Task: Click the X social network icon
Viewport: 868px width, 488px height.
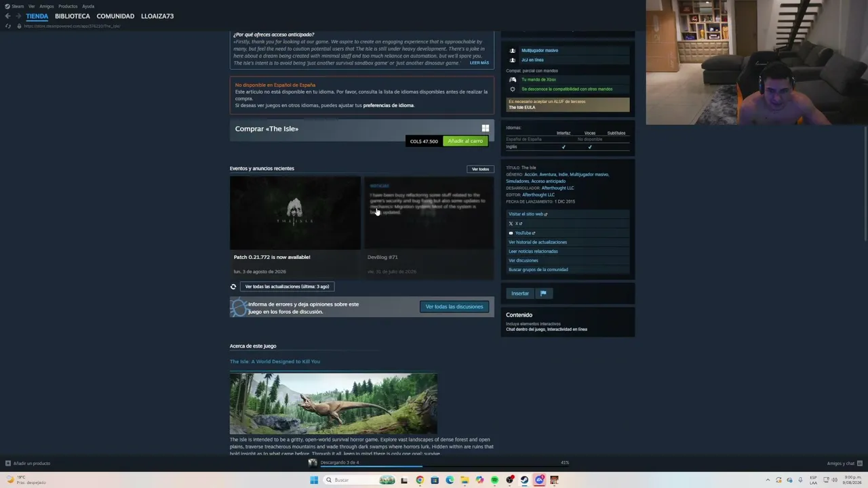Action: 511,224
